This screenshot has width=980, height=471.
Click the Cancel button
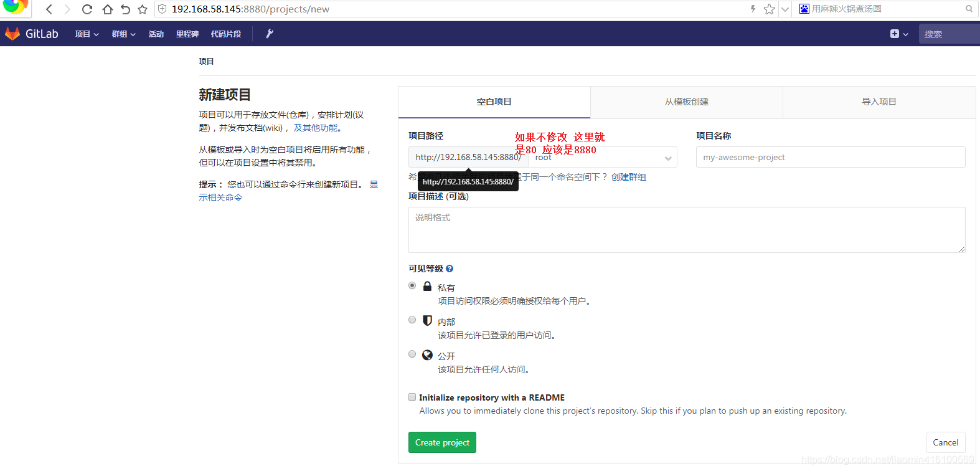(x=946, y=442)
